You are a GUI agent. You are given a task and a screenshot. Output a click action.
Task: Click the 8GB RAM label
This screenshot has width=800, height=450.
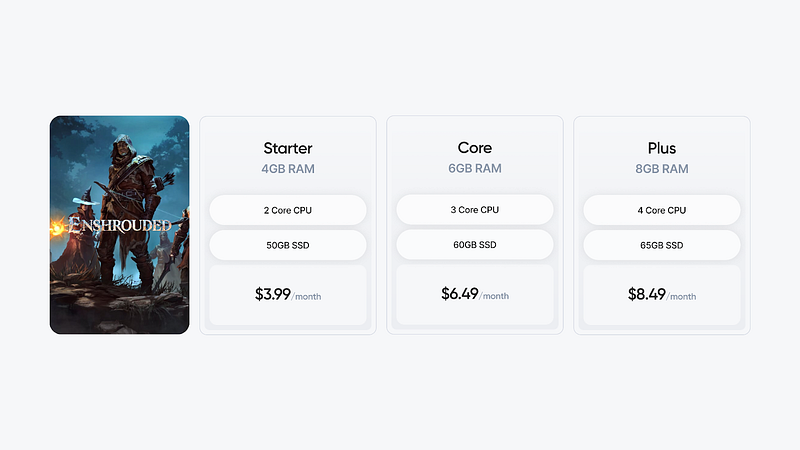click(x=661, y=169)
